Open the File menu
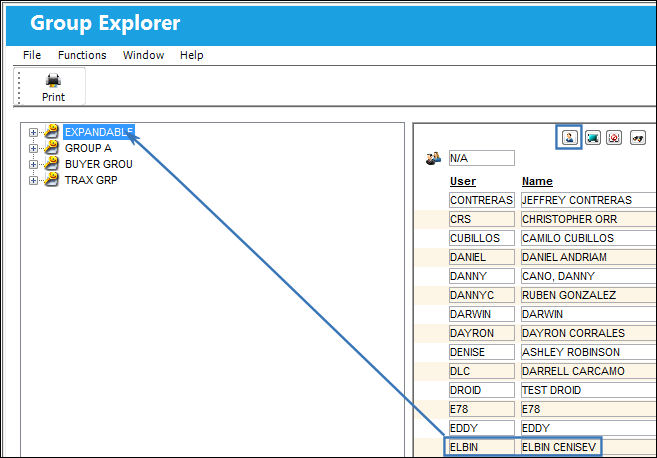 32,55
